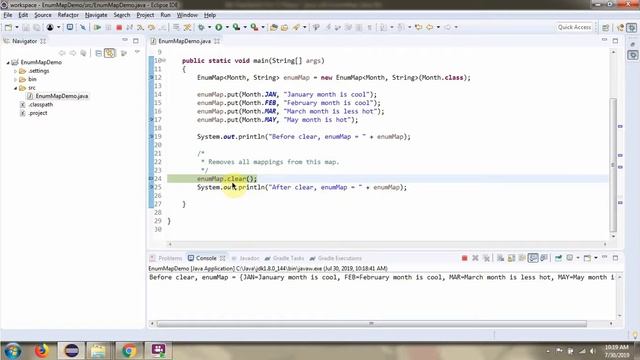Click the Open Perspective icon
The image size is (640, 360).
tap(606, 27)
